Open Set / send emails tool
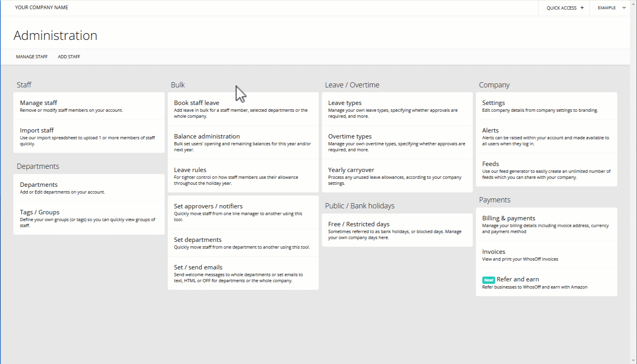 243,273
